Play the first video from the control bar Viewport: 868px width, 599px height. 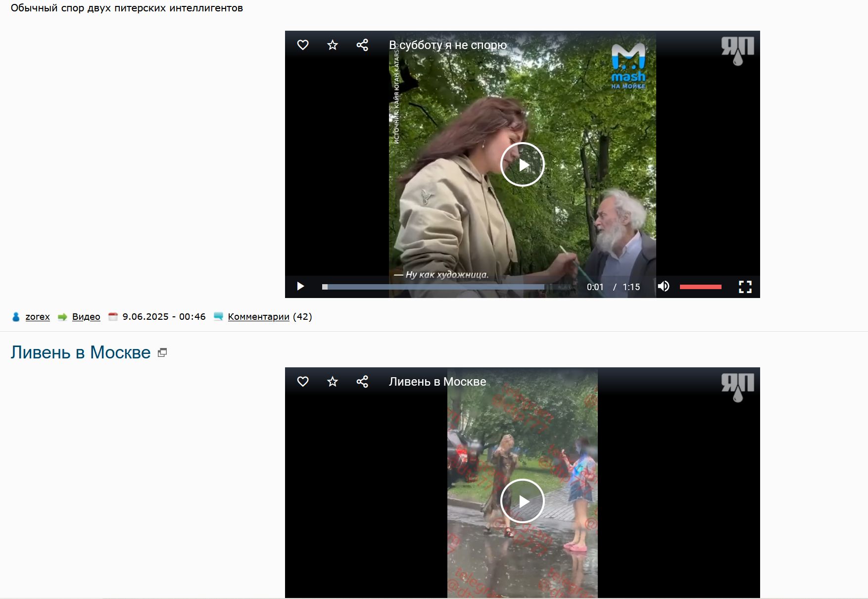pyautogui.click(x=300, y=287)
